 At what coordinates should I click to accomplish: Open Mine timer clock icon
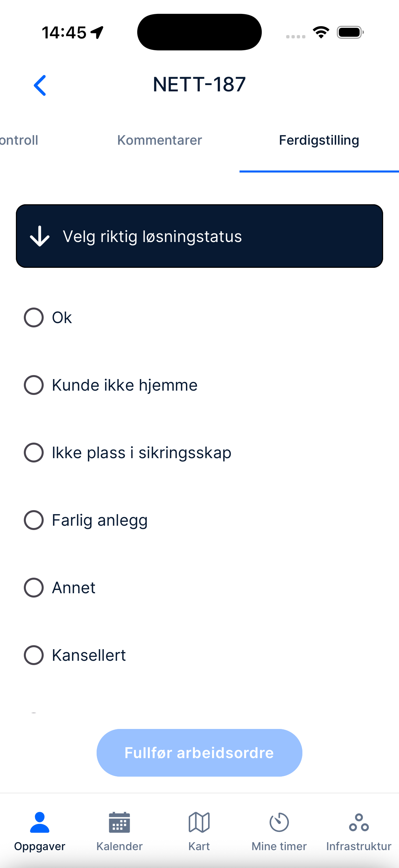[x=279, y=822]
